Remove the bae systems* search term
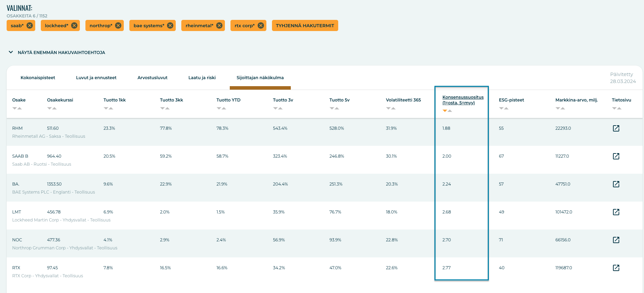This screenshot has height=293, width=644. [x=170, y=25]
